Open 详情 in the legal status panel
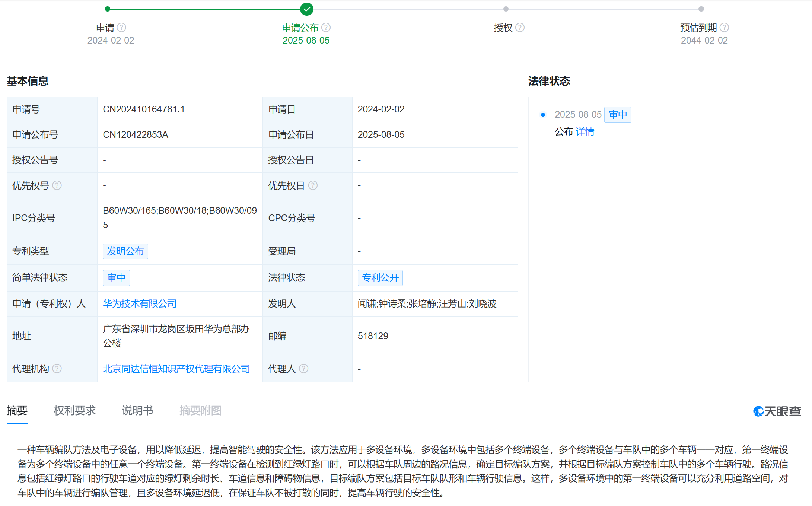The height and width of the screenshot is (506, 812). click(585, 132)
